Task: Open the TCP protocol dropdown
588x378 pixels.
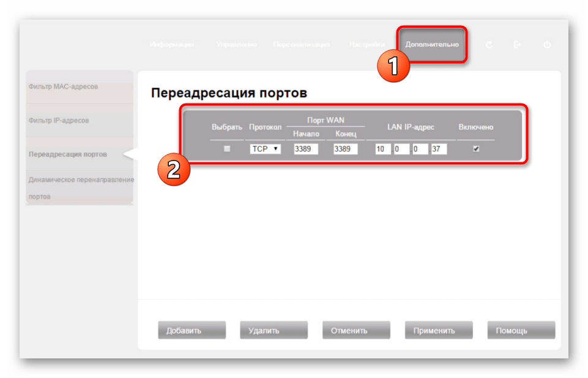Action: click(x=265, y=149)
